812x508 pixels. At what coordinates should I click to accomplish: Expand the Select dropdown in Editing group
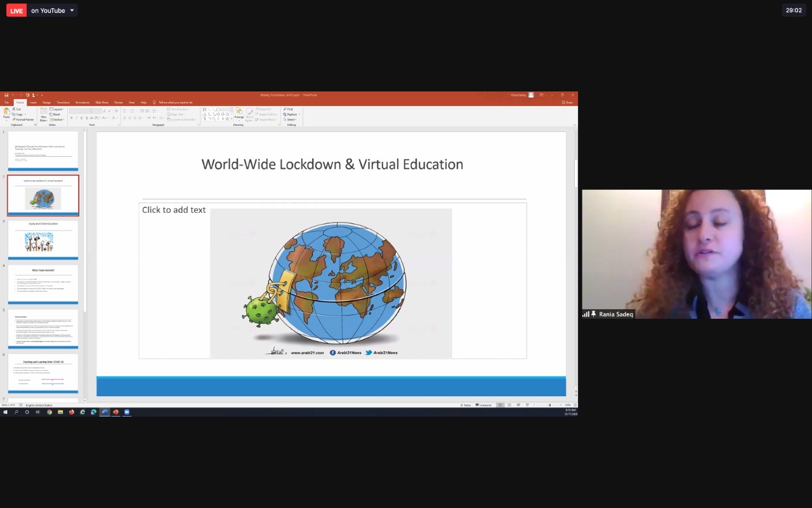point(291,119)
